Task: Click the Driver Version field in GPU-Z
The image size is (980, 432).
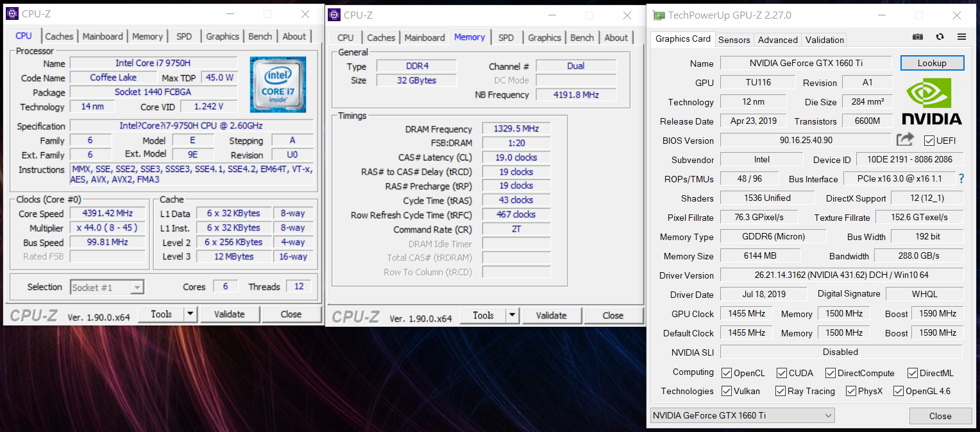Action: (841, 275)
